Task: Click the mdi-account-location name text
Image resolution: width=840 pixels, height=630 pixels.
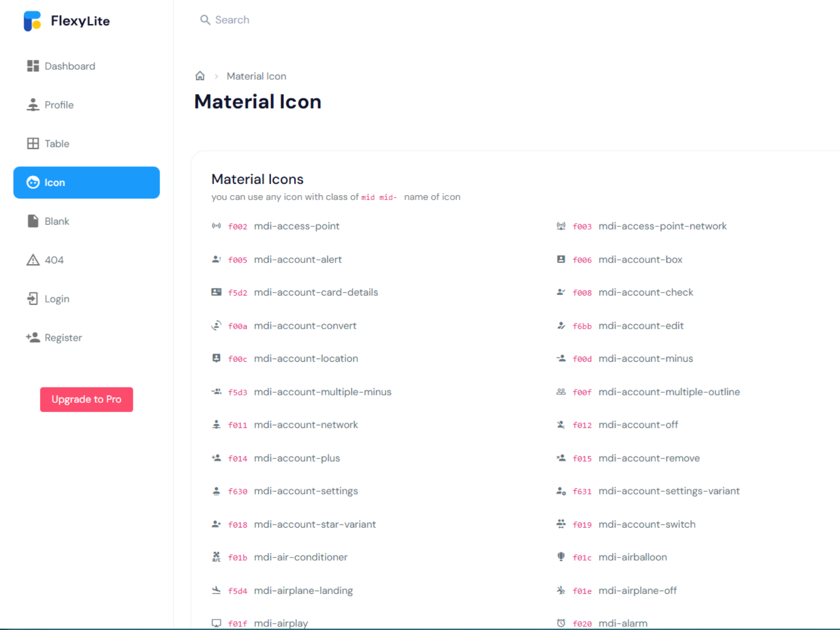Action: click(306, 359)
